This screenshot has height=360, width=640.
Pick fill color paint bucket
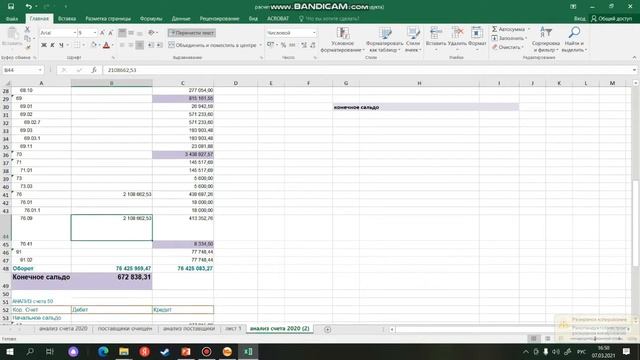tap(94, 45)
